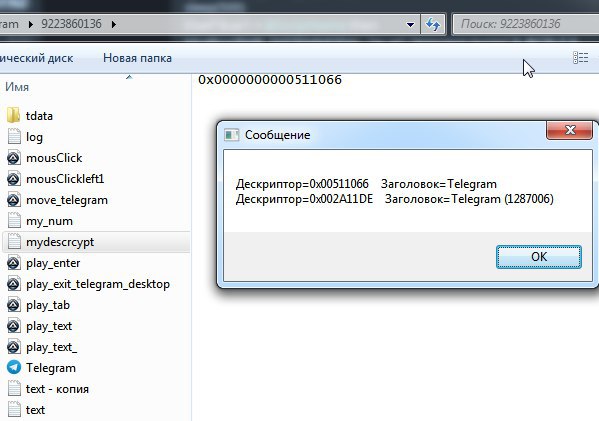The width and height of the screenshot is (599, 421).
Task: Select the play_text script icon
Action: click(x=14, y=325)
